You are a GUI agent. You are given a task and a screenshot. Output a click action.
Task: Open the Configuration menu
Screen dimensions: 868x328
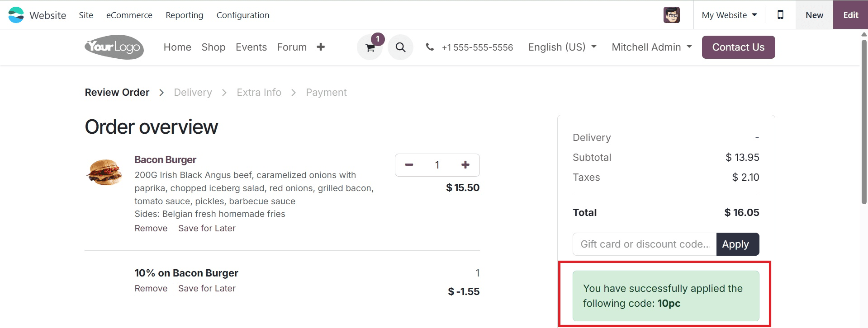coord(243,15)
